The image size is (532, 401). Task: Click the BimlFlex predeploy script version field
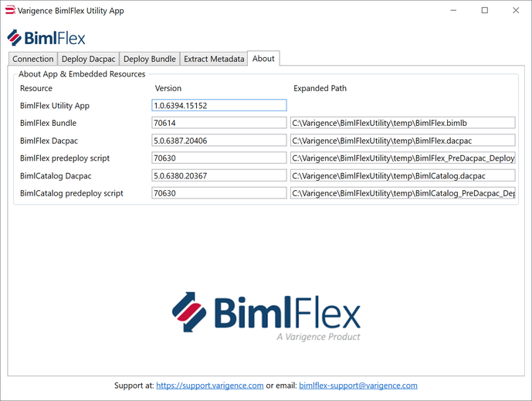219,158
